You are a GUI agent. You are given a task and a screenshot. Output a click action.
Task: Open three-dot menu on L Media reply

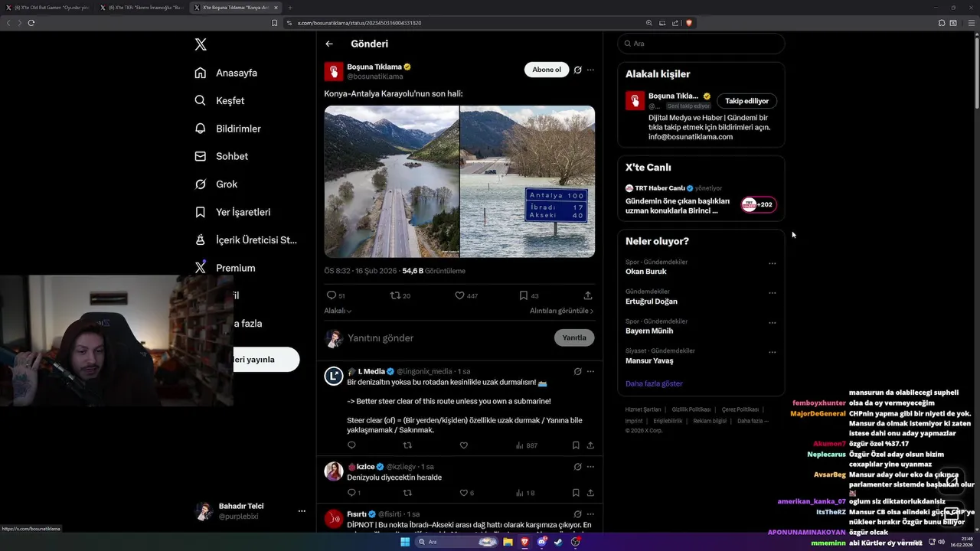(590, 371)
